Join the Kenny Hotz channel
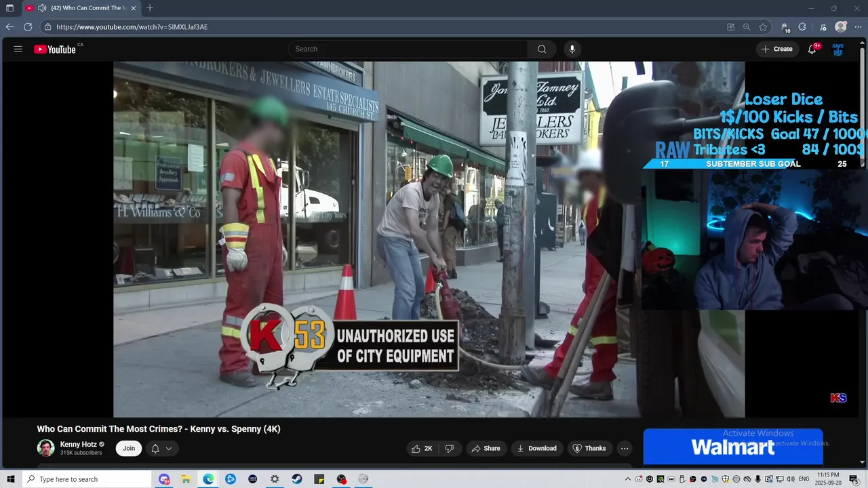The image size is (868, 488). 129,448
